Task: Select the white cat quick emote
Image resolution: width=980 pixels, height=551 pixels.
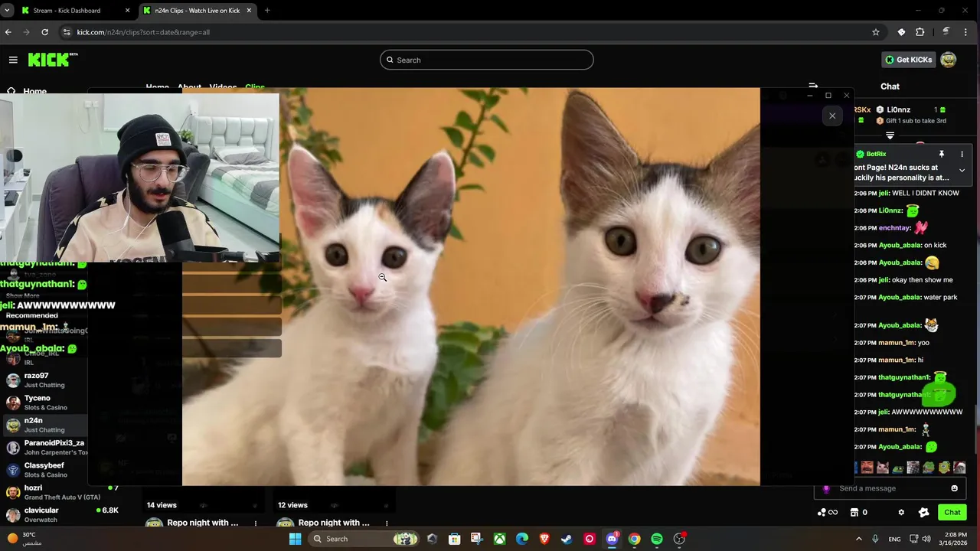Action: point(883,467)
